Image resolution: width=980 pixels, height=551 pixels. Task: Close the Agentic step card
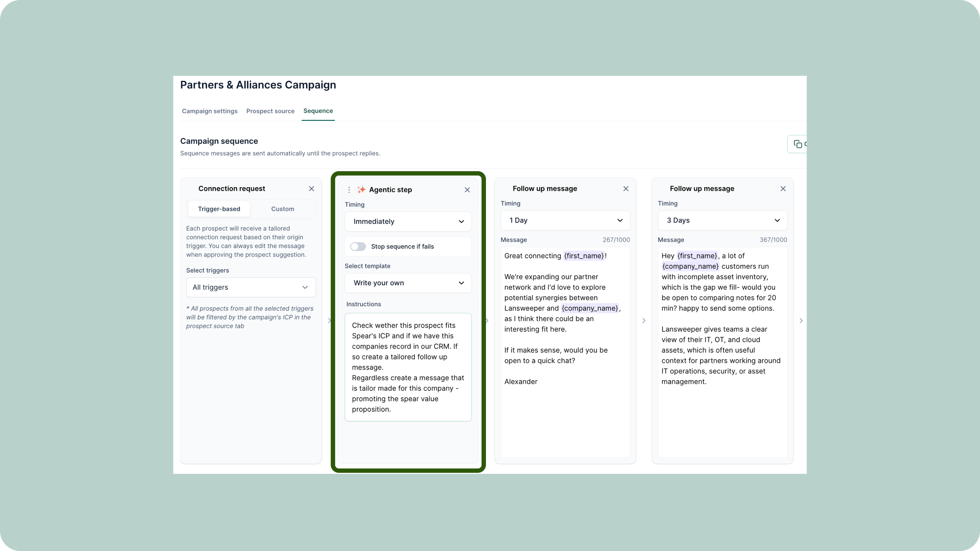tap(467, 190)
